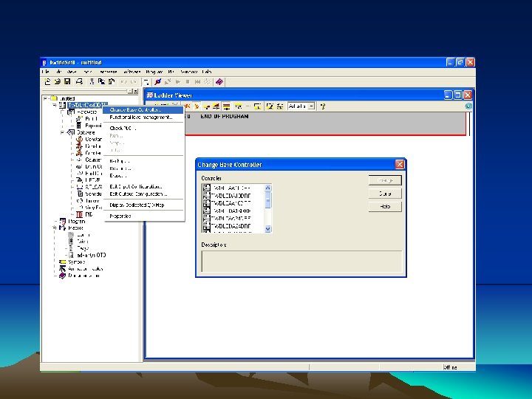Click controller list scroll up arrow
Screen dimensions: 532x399
tap(267, 188)
